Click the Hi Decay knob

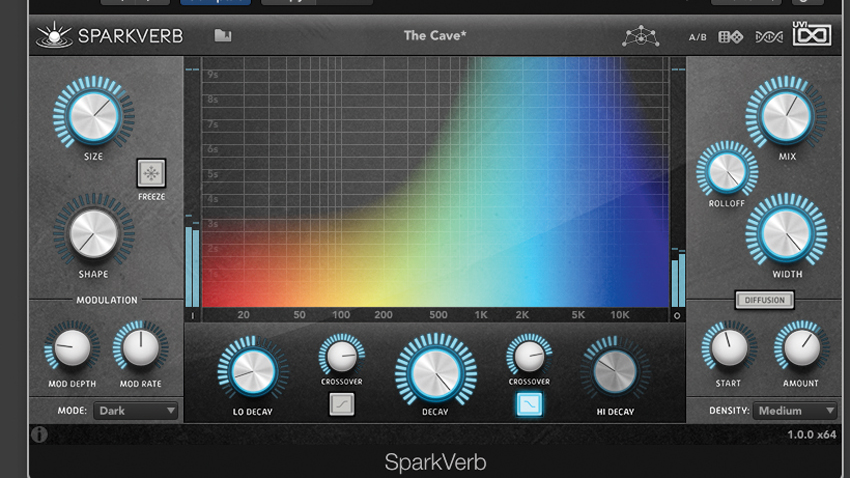click(615, 372)
